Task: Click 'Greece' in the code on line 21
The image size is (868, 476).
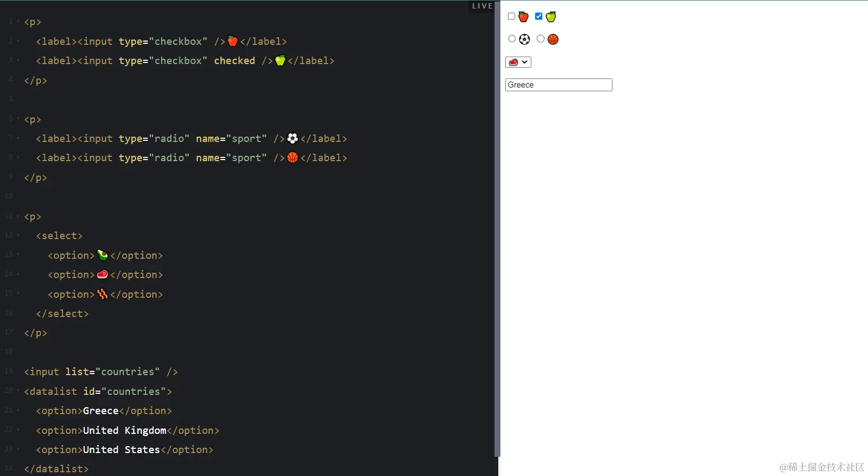Action: click(101, 411)
